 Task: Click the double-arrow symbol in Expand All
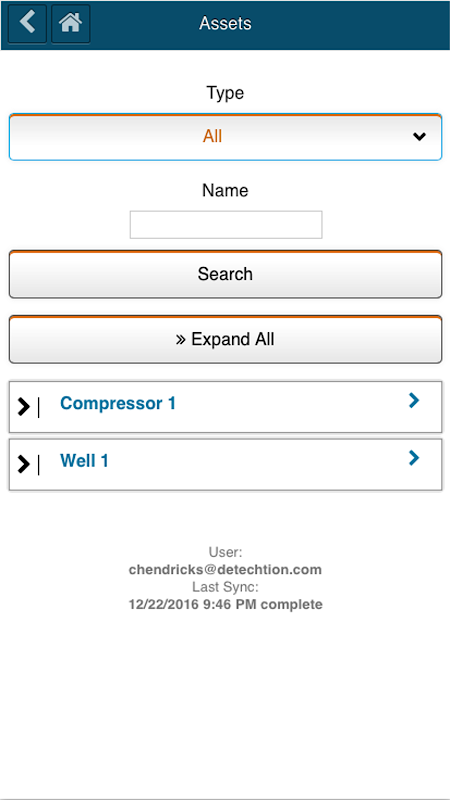tap(181, 340)
